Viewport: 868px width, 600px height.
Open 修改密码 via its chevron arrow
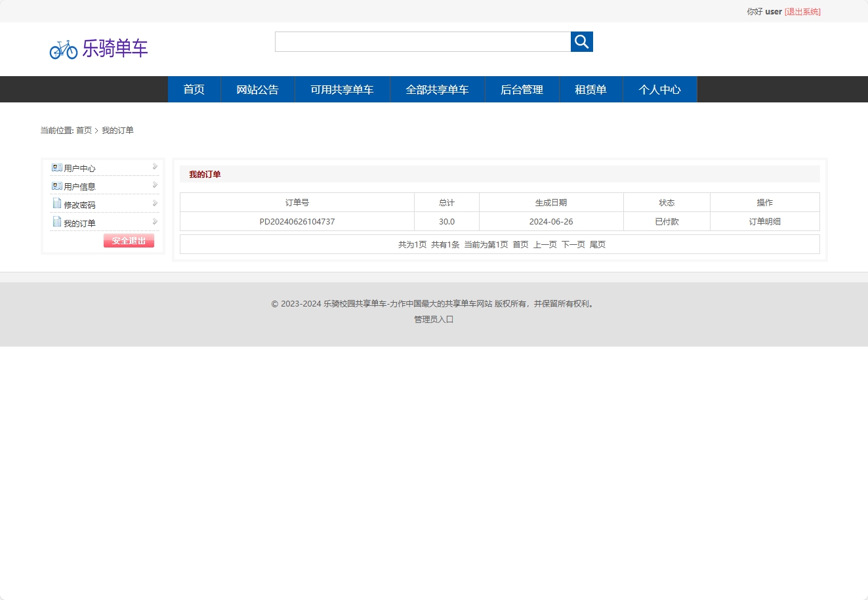pyautogui.click(x=155, y=204)
